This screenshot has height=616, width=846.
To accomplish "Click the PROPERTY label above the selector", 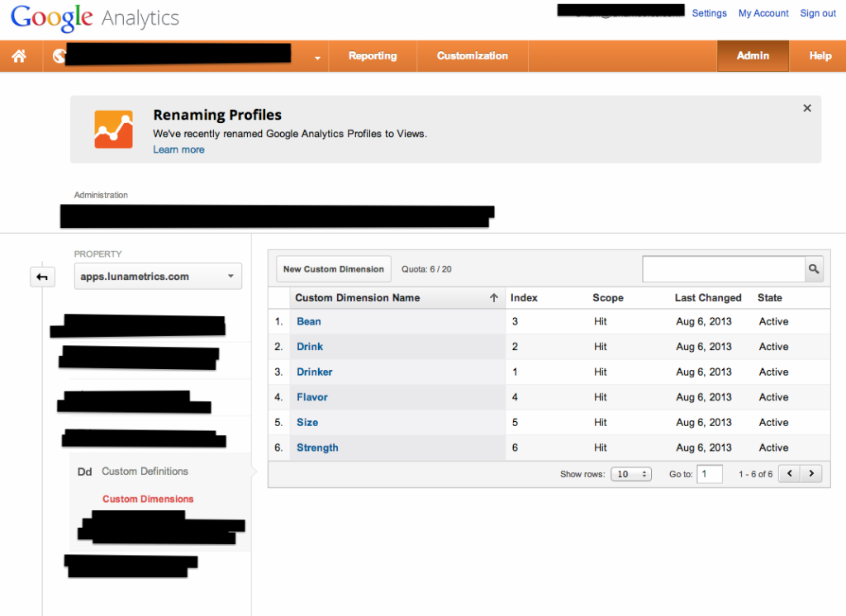I will 97,254.
